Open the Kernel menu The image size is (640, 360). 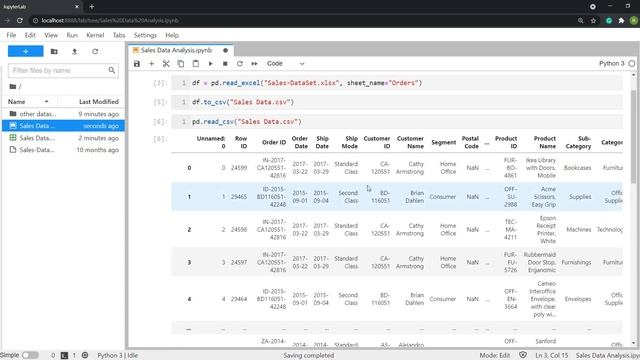click(95, 35)
